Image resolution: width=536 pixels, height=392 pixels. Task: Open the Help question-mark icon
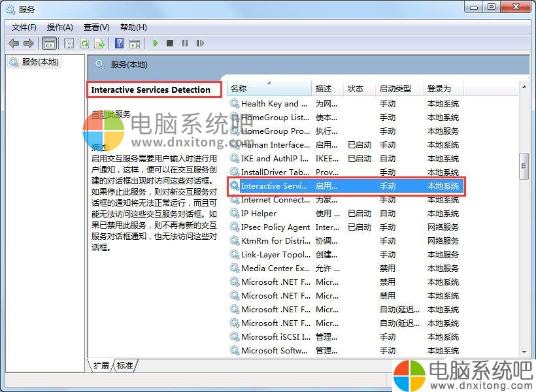[x=120, y=43]
